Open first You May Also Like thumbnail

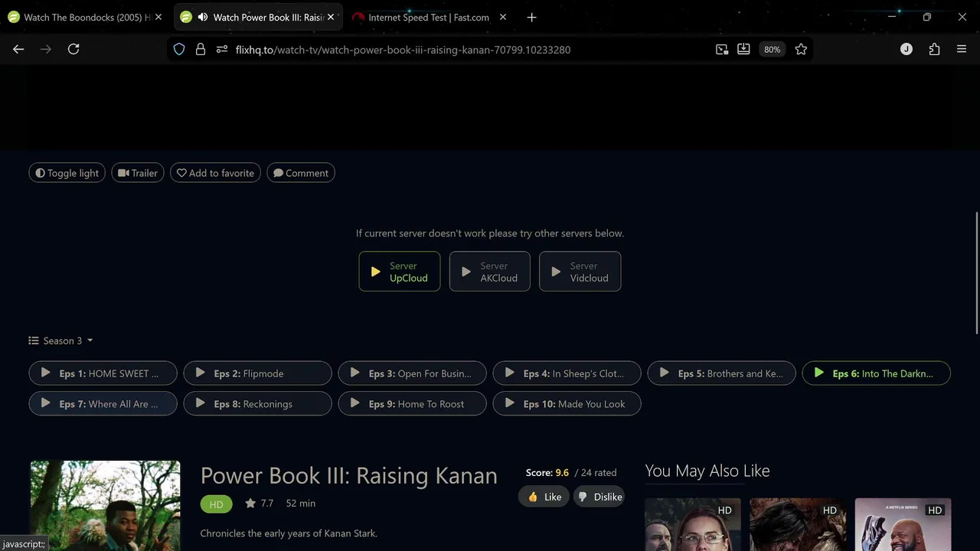[693, 524]
